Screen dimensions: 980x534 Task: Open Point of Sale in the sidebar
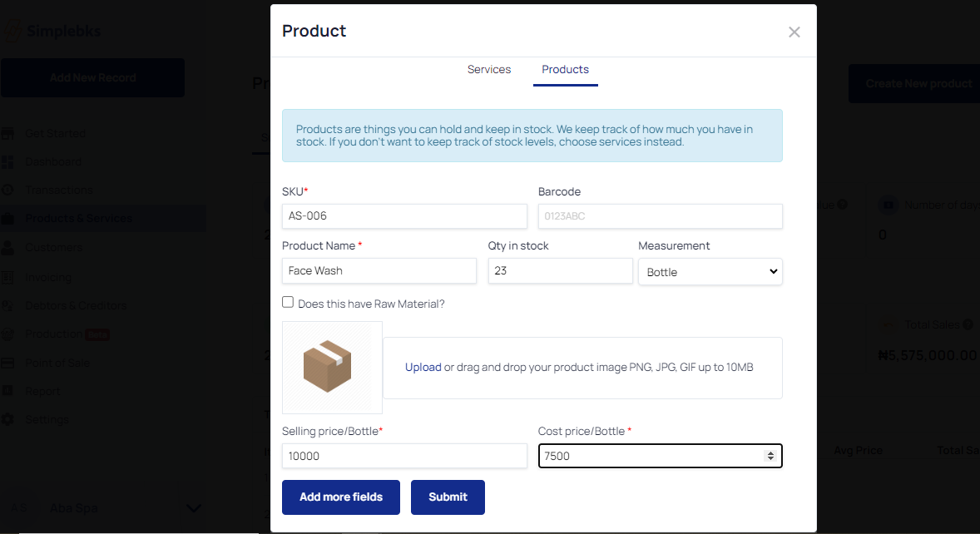[57, 363]
